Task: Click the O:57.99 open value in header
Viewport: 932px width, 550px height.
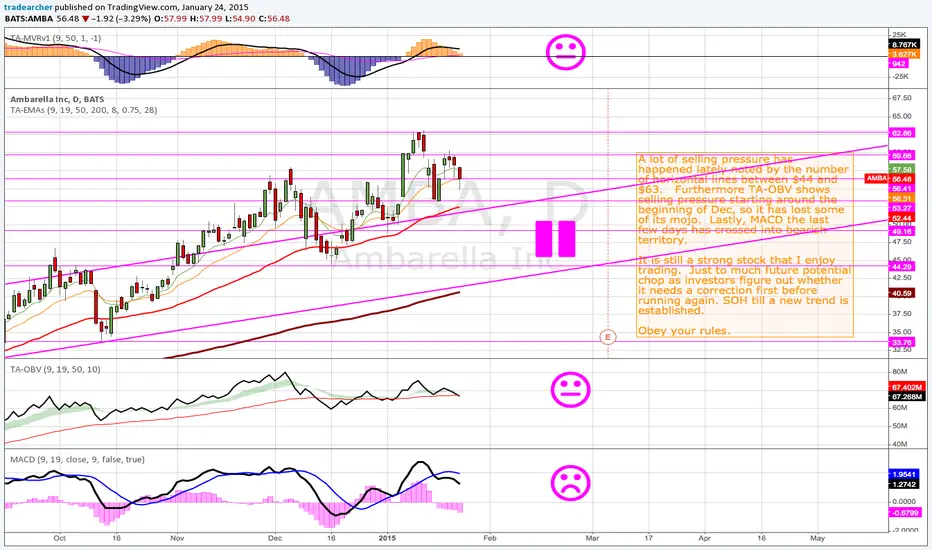Action: 171,18
